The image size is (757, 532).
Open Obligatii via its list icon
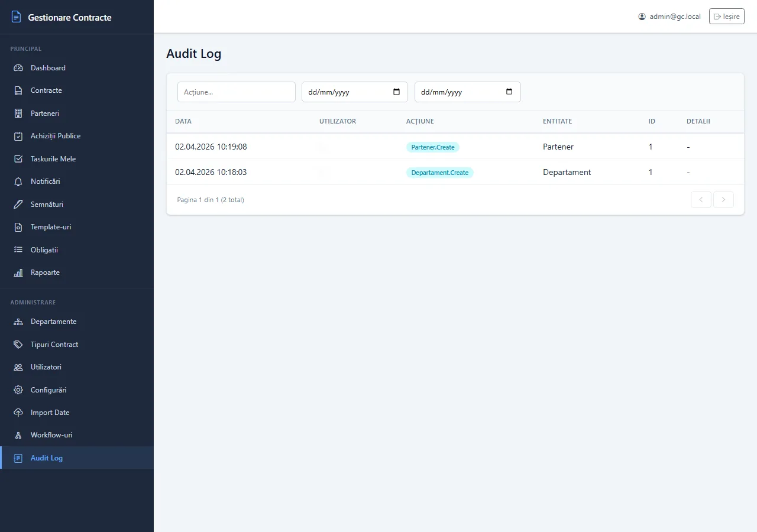point(18,250)
